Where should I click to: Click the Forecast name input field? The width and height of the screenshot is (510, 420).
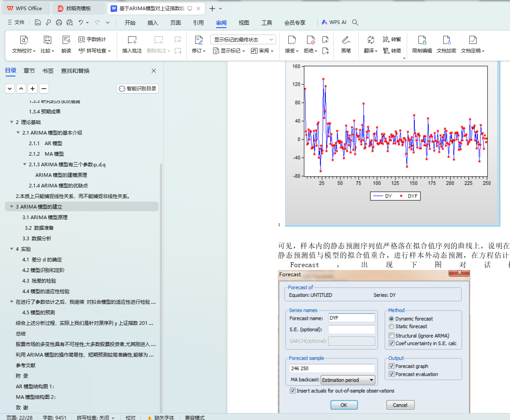[352, 318]
